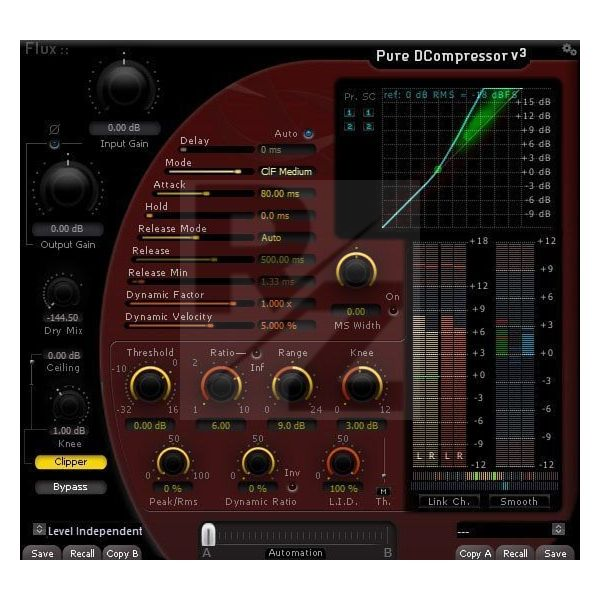Click the Threshold knob

(x=150, y=385)
